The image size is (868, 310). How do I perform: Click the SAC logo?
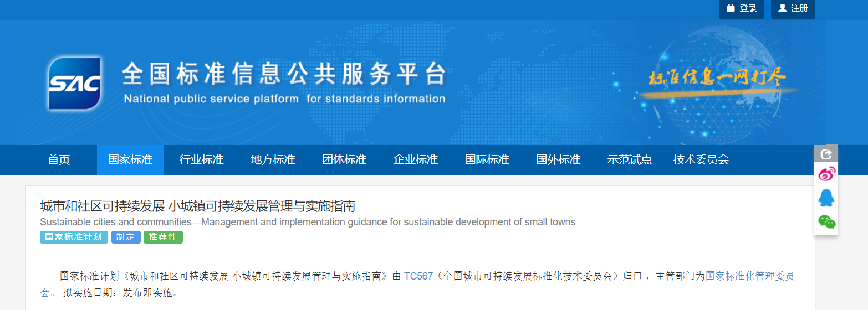point(74,83)
